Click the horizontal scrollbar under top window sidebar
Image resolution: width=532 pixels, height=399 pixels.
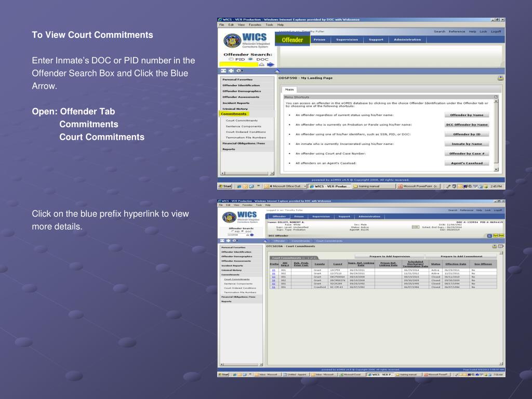click(x=247, y=174)
